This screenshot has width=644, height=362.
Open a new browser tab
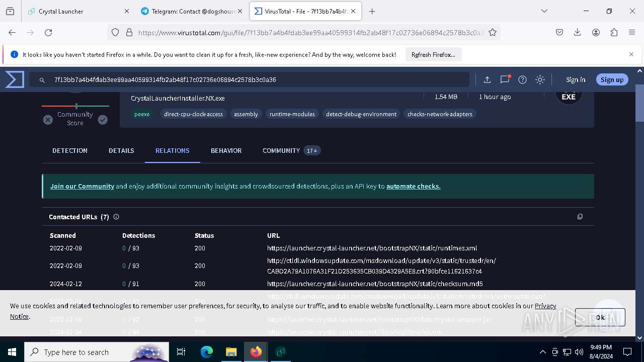[372, 11]
